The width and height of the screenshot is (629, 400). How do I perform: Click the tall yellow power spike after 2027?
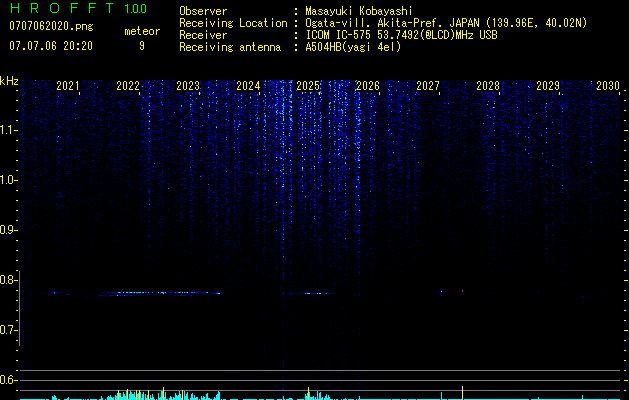point(463,393)
